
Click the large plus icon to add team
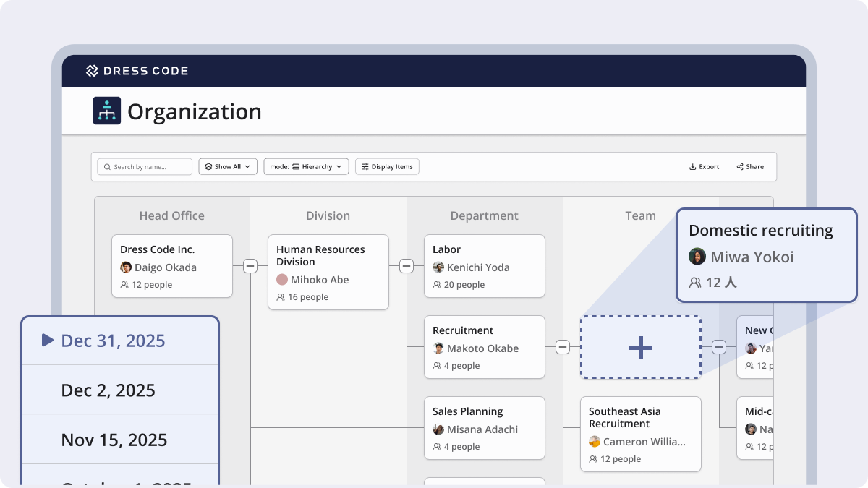pos(640,348)
